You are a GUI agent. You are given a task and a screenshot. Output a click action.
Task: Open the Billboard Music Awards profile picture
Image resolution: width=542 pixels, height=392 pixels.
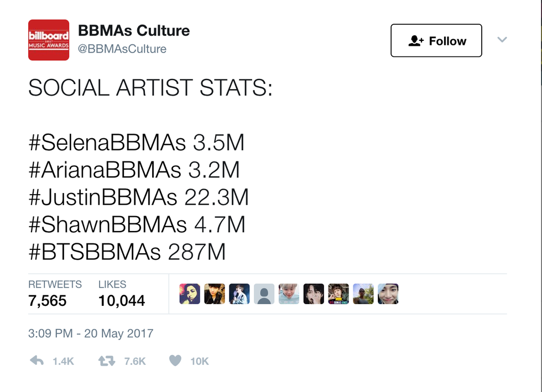pos(49,40)
